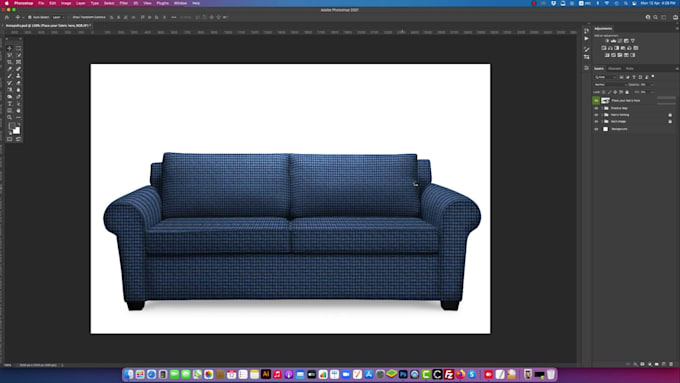This screenshot has height=383, width=680.
Task: Add an Invert adjustment
Action: (x=607, y=55)
